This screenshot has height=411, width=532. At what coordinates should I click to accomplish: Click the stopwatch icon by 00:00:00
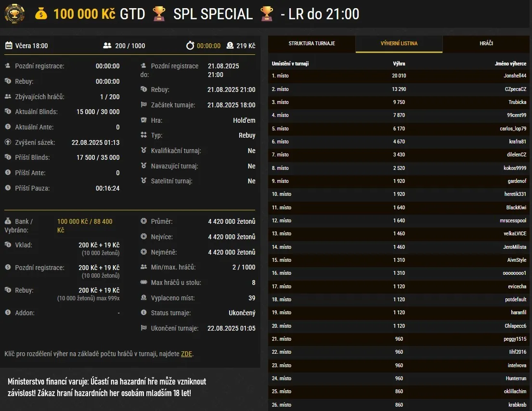[x=190, y=46]
